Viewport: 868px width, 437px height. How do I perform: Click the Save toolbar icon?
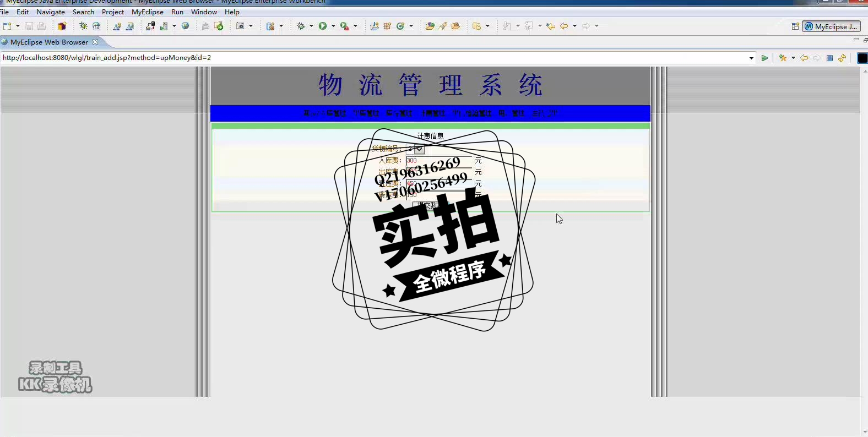[x=29, y=26]
